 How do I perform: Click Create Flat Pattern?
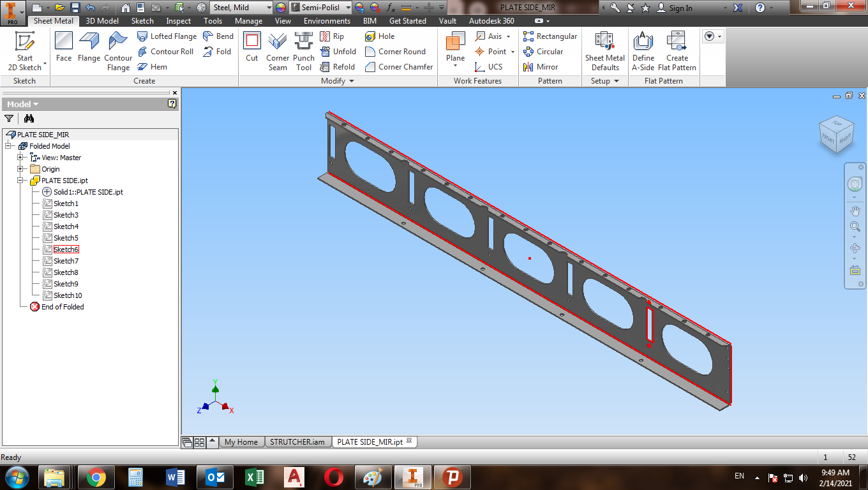677,51
